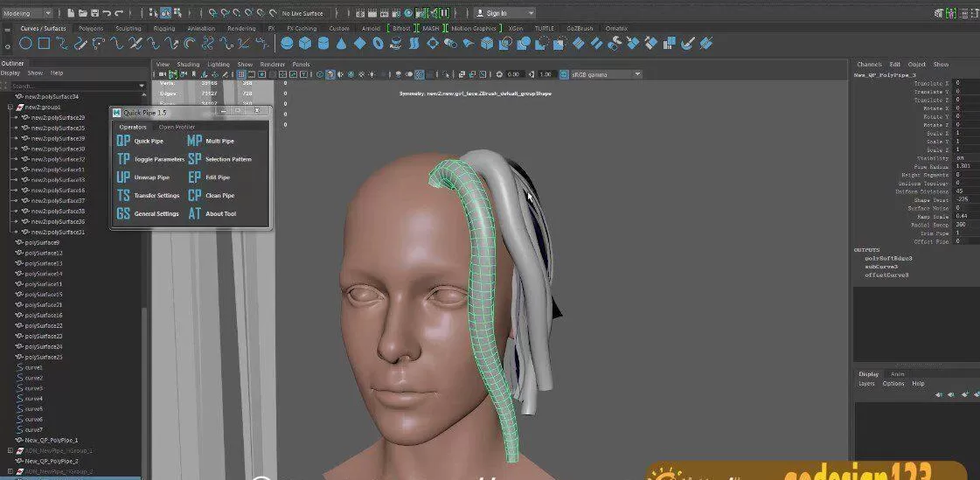This screenshot has width=980, height=480.
Task: Click the NURBS square shelf icon
Action: (x=45, y=43)
